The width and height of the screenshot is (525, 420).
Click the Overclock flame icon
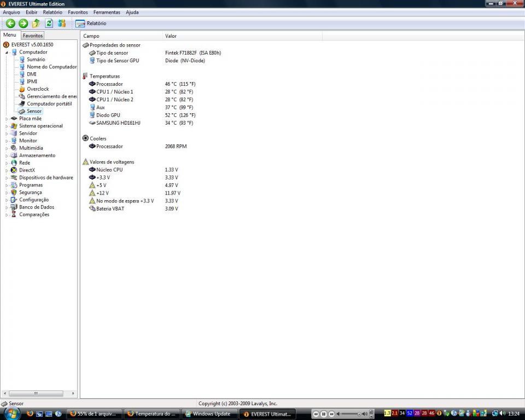22,89
